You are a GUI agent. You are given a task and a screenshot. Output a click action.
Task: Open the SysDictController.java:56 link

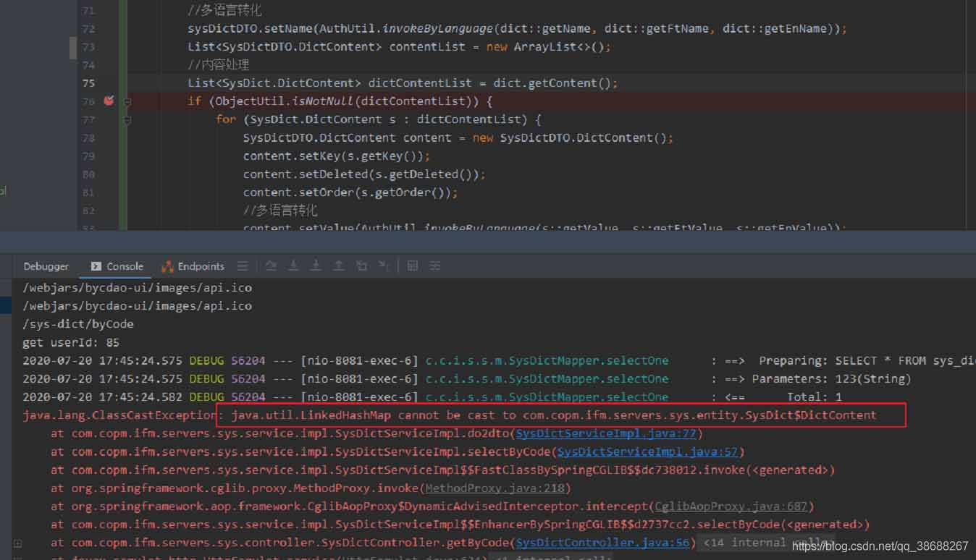602,542
